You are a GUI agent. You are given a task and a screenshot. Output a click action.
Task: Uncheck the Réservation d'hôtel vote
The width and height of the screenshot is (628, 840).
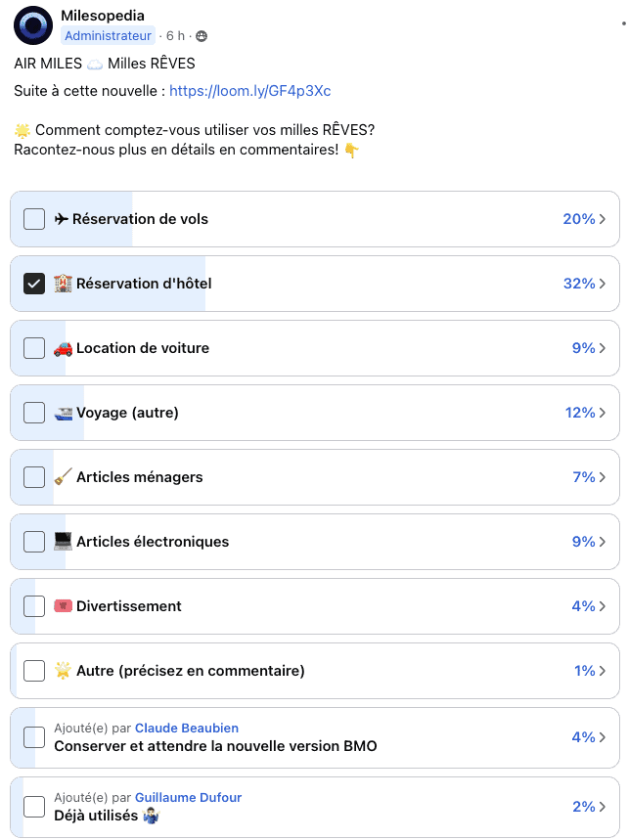33,284
